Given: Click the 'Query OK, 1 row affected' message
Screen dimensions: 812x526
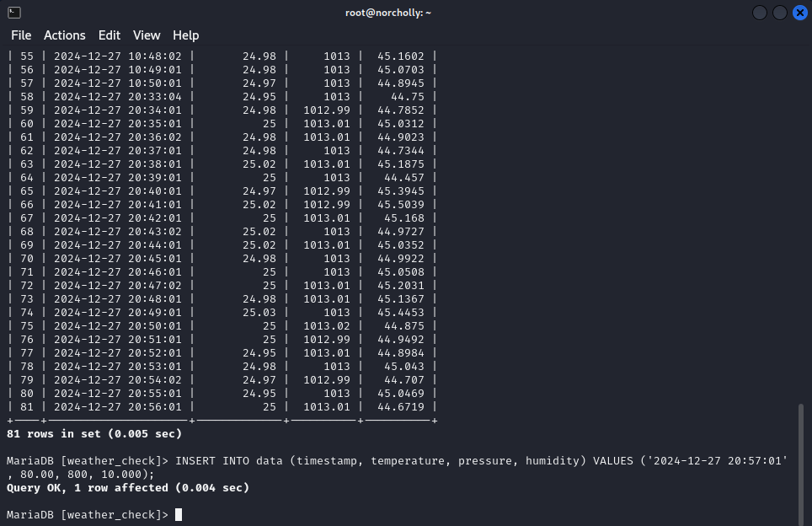Looking at the screenshot, I should click(128, 488).
